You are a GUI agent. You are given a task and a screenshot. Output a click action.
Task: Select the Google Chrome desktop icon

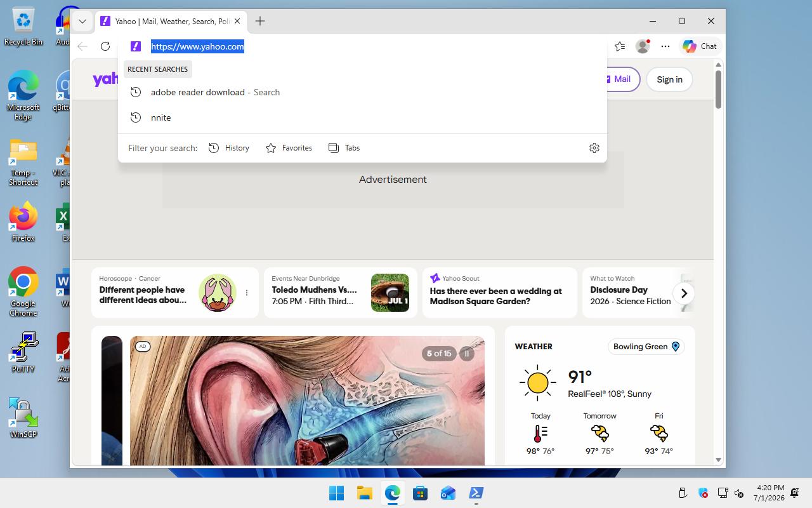tap(23, 291)
